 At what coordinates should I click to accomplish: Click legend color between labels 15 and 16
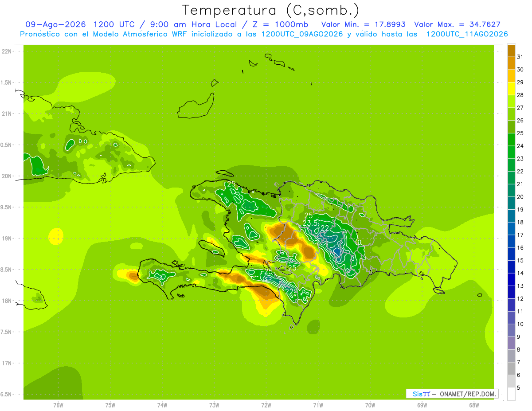pos(511,254)
